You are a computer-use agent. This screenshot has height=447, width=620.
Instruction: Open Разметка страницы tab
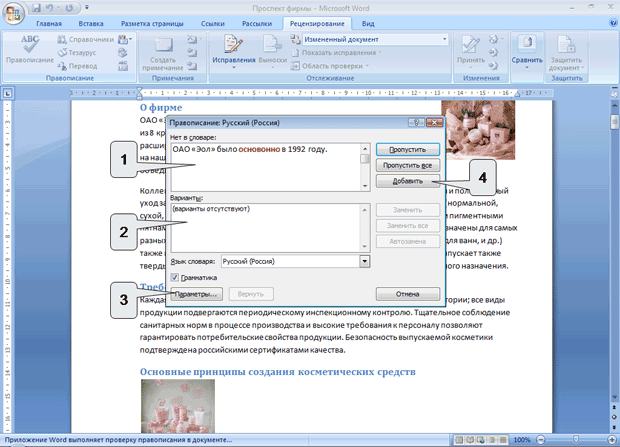coord(152,23)
